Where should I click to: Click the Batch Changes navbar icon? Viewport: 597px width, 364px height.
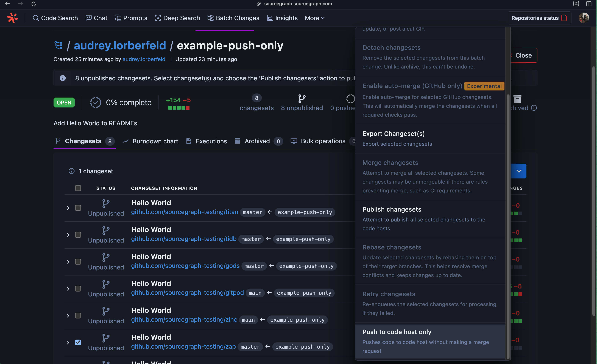210,18
